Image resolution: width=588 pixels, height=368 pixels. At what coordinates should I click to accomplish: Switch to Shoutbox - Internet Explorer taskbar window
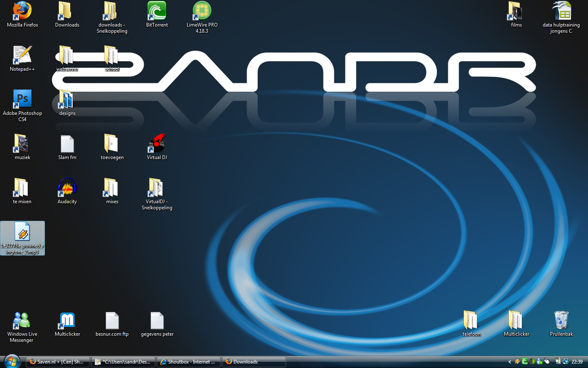[189, 362]
